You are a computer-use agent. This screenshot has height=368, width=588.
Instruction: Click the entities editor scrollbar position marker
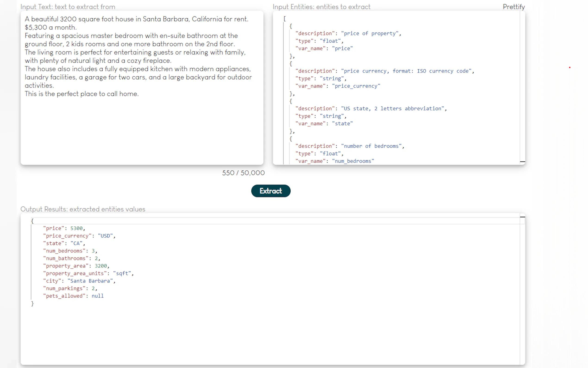tap(522, 162)
